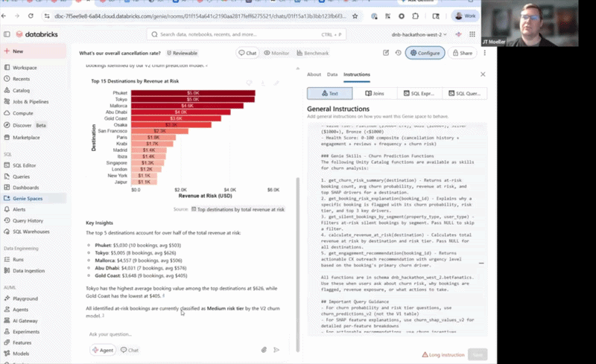Bookmark the page with star icon
The width and height of the screenshot is (596, 364).
click(355, 16)
